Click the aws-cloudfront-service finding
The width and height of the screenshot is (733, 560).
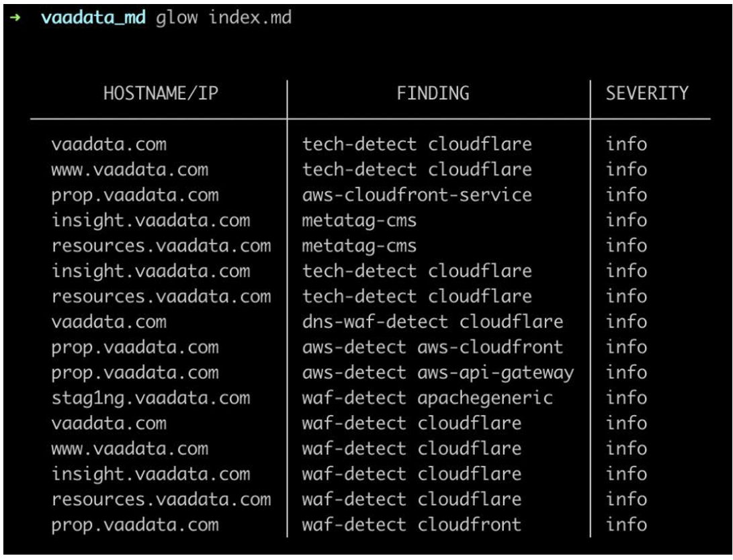(x=417, y=195)
